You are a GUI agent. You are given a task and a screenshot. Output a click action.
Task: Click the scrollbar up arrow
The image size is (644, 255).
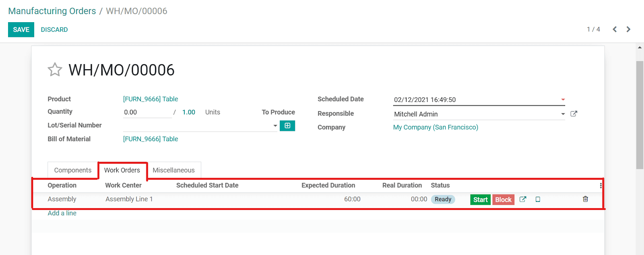[x=640, y=48]
